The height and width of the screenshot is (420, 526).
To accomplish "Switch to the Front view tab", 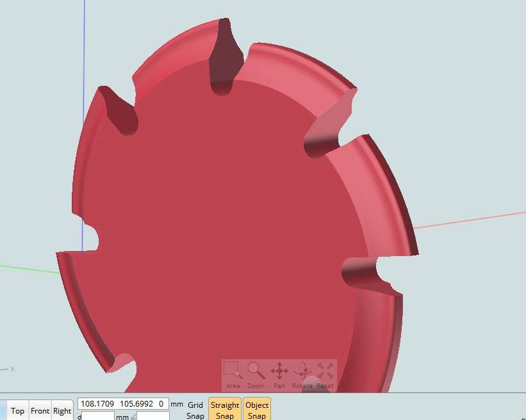I will coord(40,410).
